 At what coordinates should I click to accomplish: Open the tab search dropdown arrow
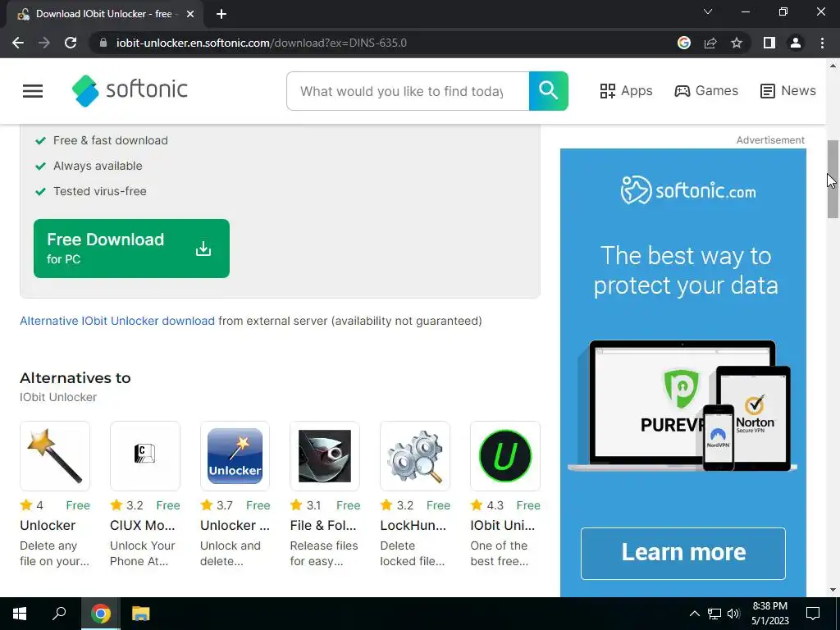(x=708, y=11)
